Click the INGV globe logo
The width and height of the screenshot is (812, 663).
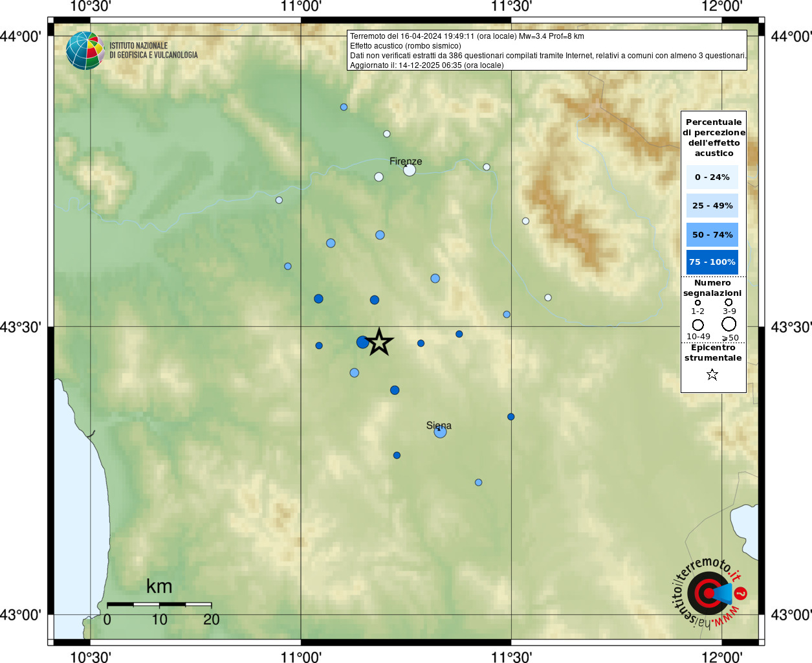coord(85,51)
